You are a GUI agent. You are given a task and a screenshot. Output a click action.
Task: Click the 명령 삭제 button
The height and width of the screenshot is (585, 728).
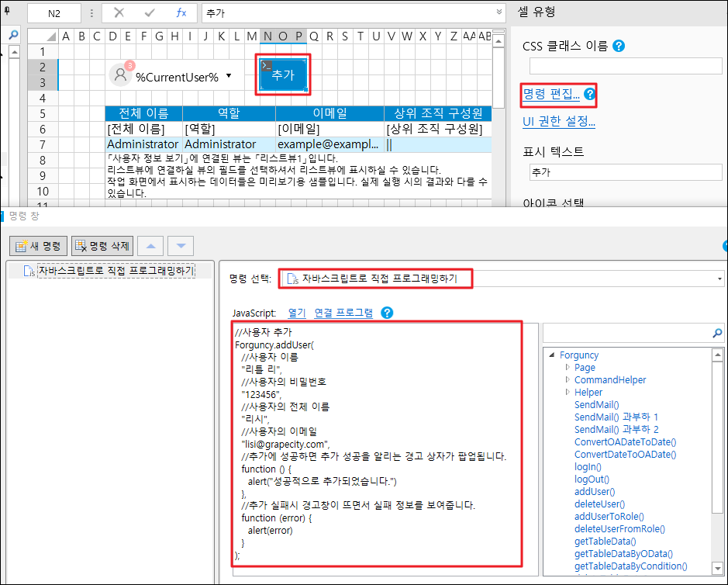(x=102, y=246)
